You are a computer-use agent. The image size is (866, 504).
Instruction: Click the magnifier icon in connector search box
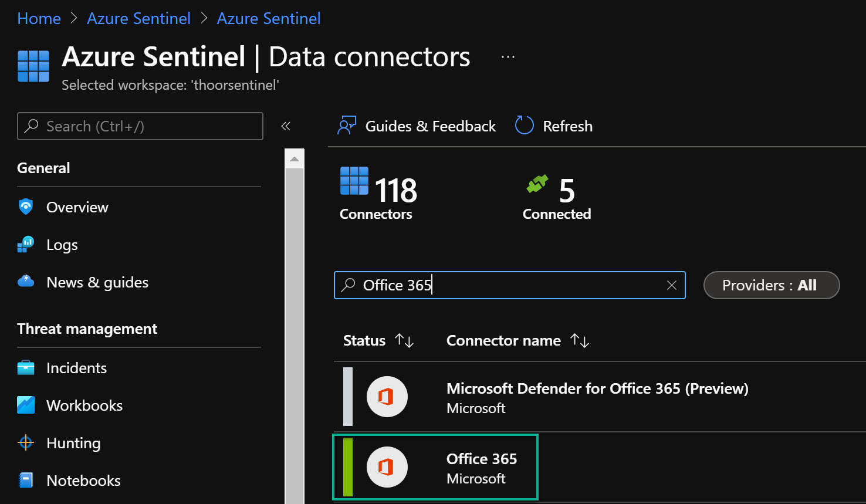(349, 285)
